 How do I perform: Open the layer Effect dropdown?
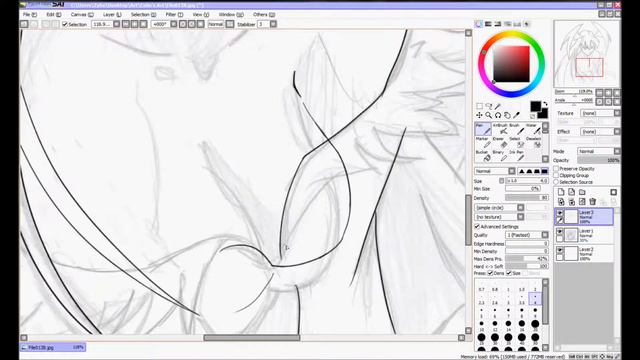coord(601,131)
